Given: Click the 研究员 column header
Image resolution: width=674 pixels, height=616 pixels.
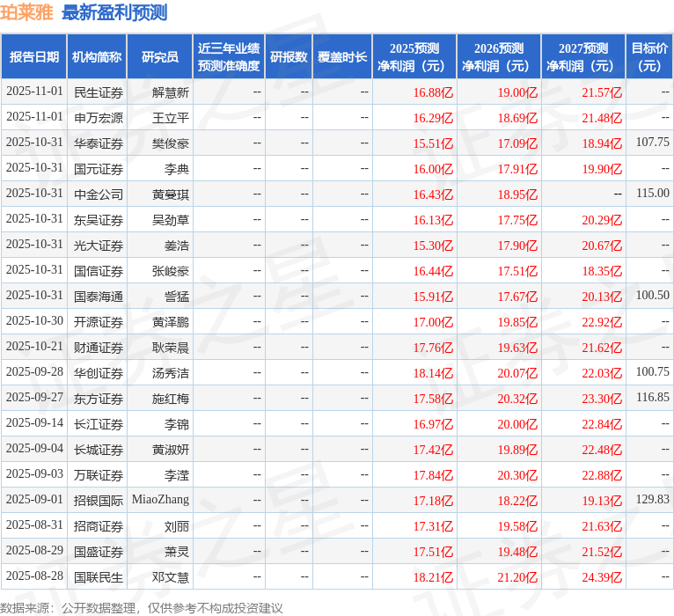Looking at the screenshot, I should [160, 56].
